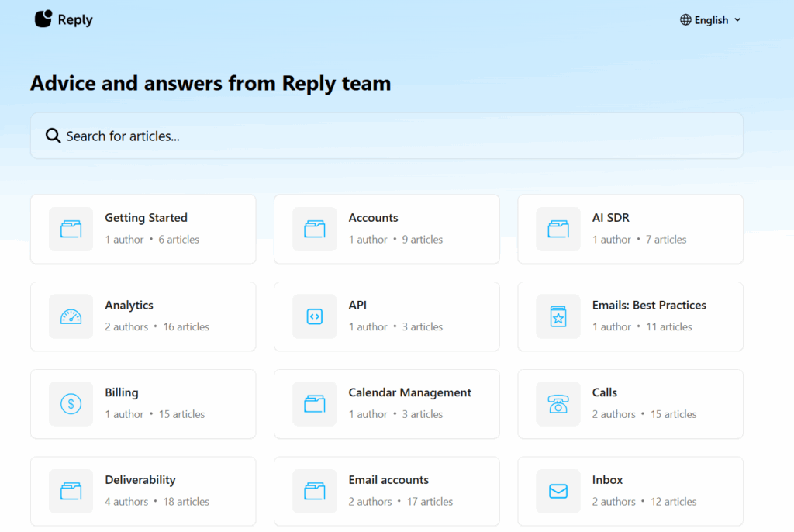Click the globe icon next to English
This screenshot has height=532, width=794.
687,20
